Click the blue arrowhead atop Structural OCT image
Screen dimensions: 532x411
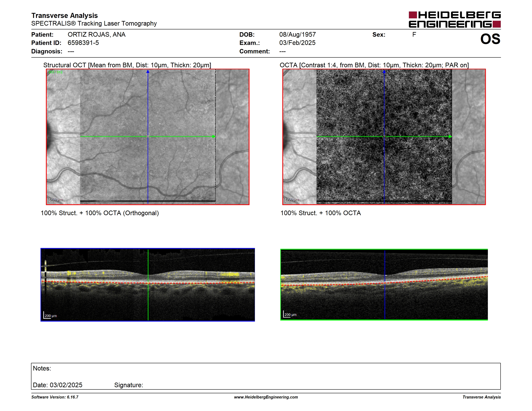point(148,72)
